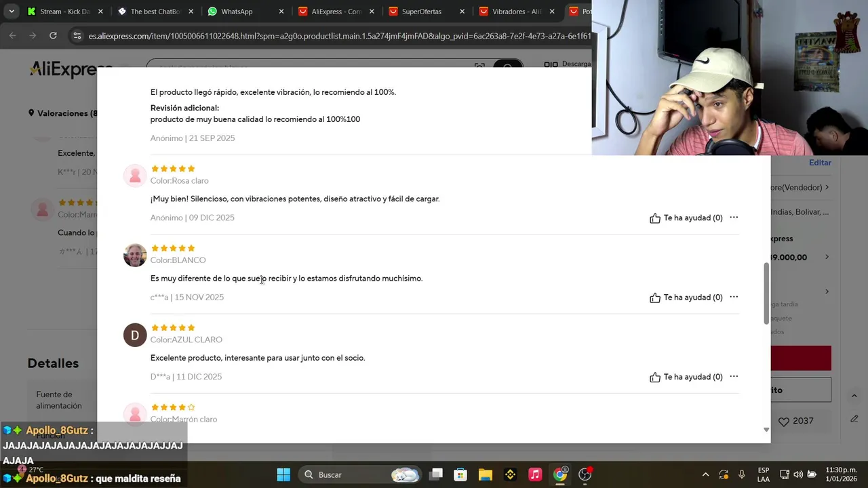Image resolution: width=868 pixels, height=488 pixels.
Task: View site information icon in address bar
Action: coord(77,36)
